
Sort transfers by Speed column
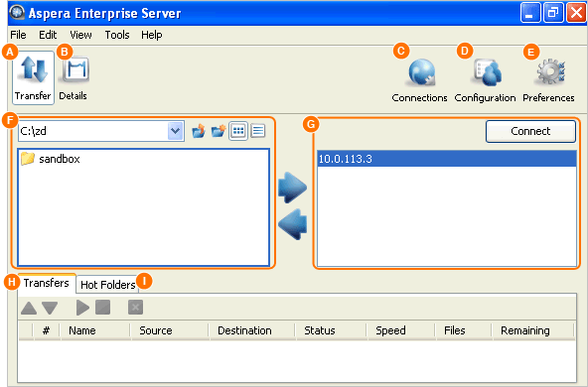point(401,330)
